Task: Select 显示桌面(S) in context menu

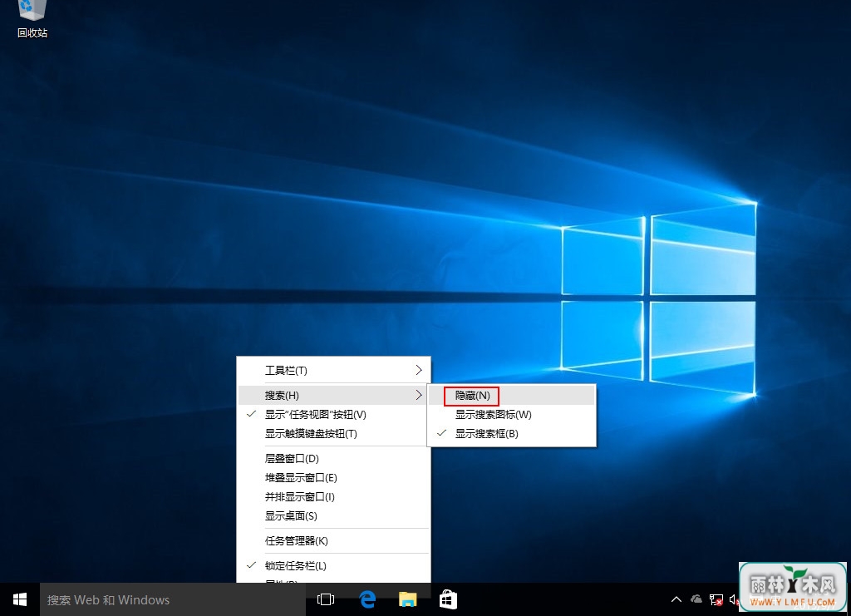Action: (334, 516)
